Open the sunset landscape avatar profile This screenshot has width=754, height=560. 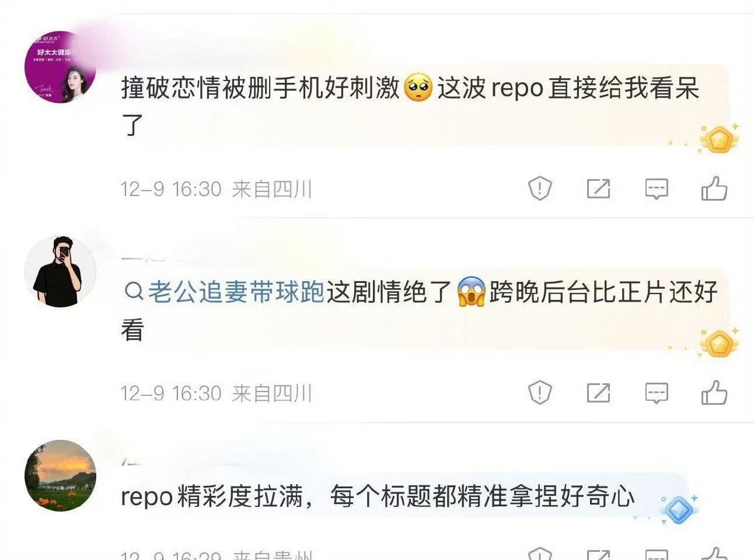click(x=60, y=475)
